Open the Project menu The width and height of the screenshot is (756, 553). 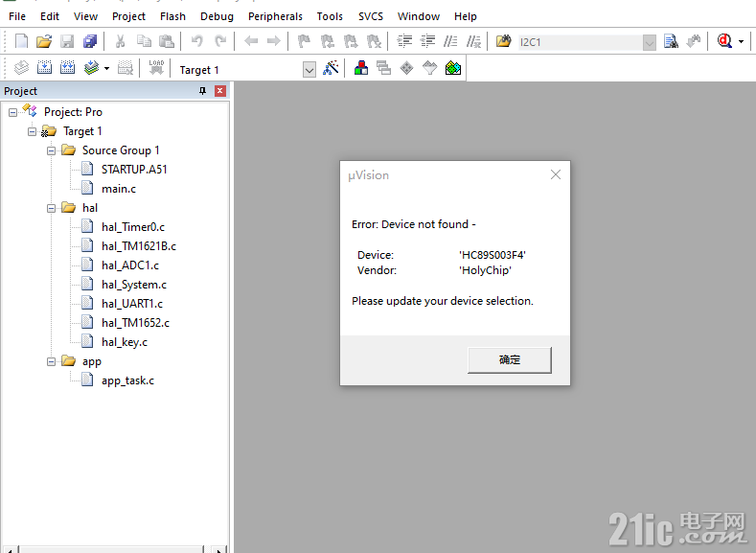click(128, 16)
